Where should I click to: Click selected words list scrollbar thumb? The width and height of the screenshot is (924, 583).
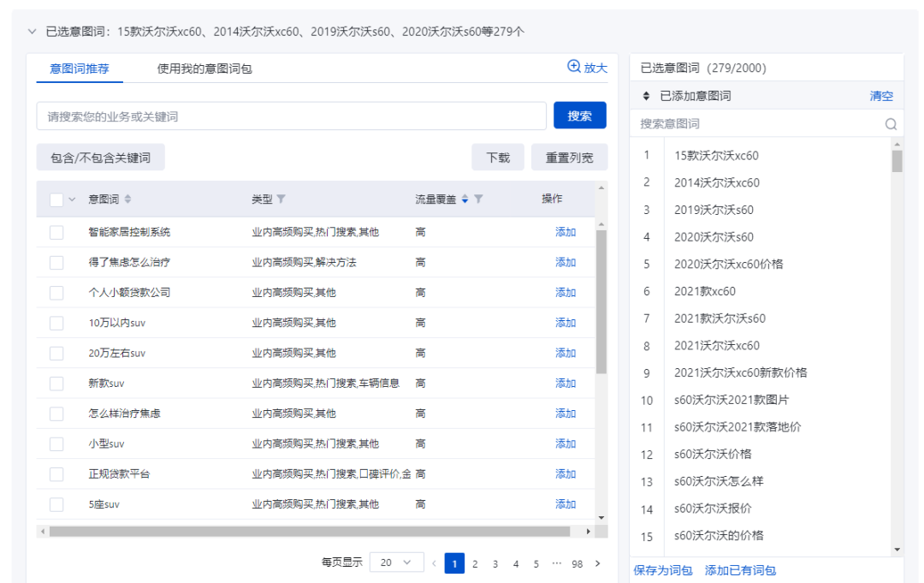click(897, 161)
